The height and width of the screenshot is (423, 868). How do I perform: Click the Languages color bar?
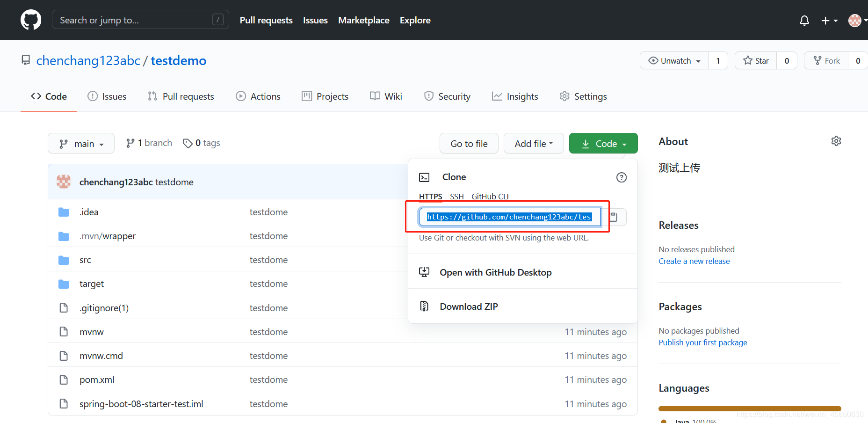coord(750,408)
